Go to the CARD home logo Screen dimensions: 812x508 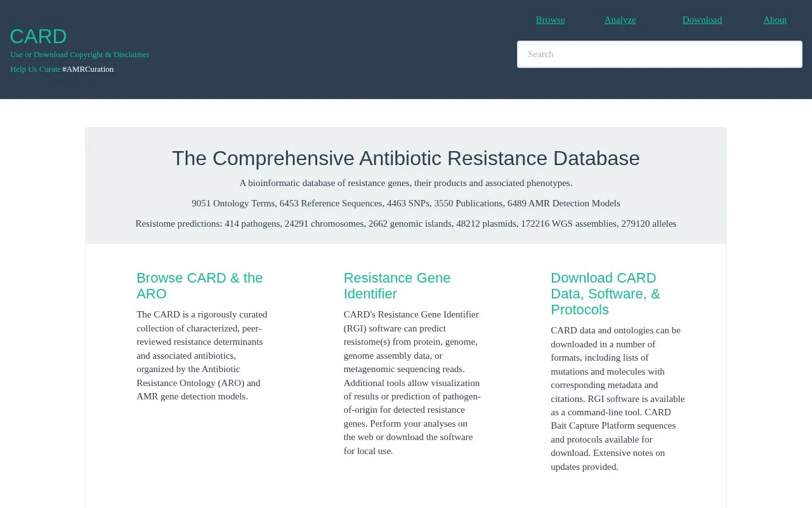[38, 36]
